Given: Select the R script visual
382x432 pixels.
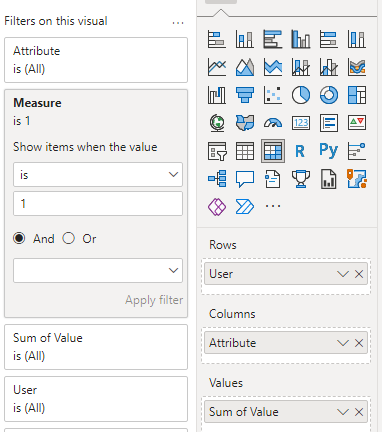Looking at the screenshot, I should 300,151.
